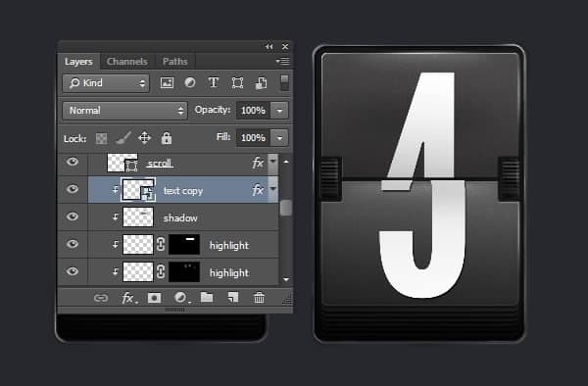Viewport: 588px width, 386px height.
Task: Click the Fill percentage field
Action: click(253, 137)
